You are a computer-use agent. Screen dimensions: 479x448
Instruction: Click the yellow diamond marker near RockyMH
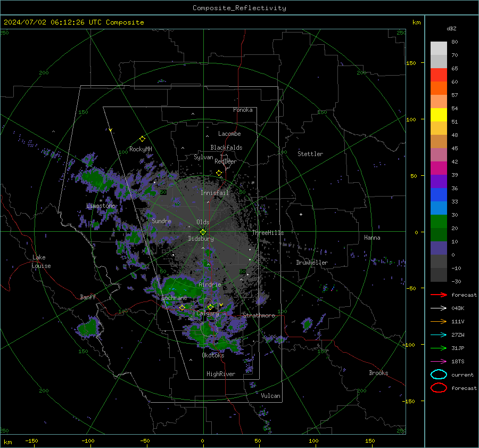(142, 139)
